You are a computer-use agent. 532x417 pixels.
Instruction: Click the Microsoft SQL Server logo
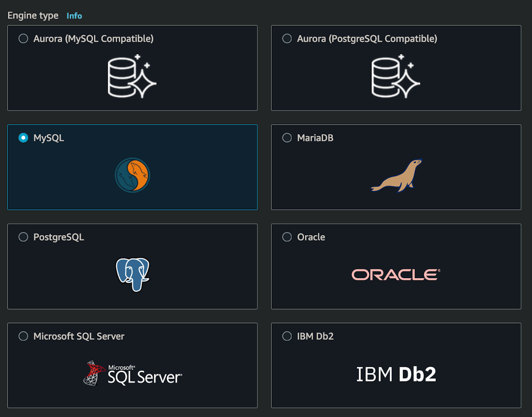tap(132, 374)
